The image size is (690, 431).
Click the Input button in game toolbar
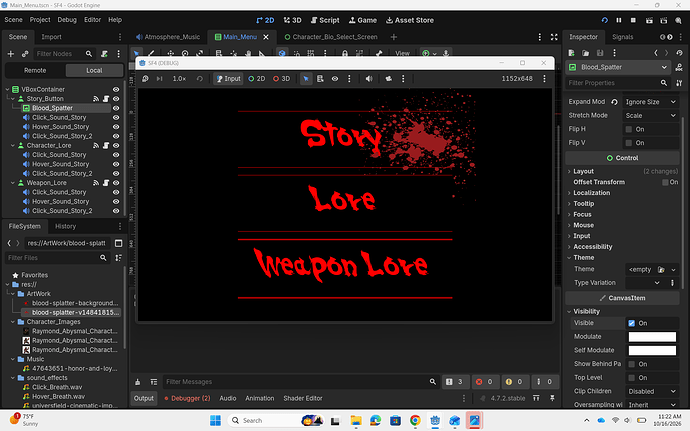[228, 78]
